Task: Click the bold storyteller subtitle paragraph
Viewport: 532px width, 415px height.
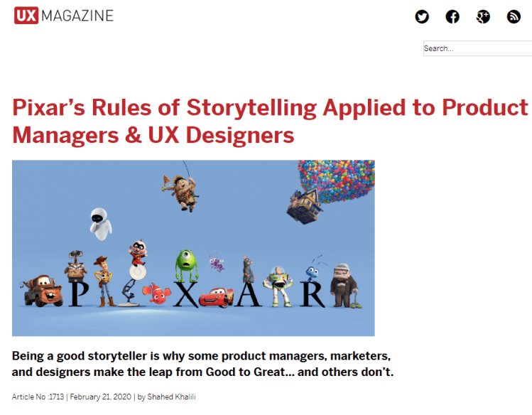Action: [x=203, y=364]
